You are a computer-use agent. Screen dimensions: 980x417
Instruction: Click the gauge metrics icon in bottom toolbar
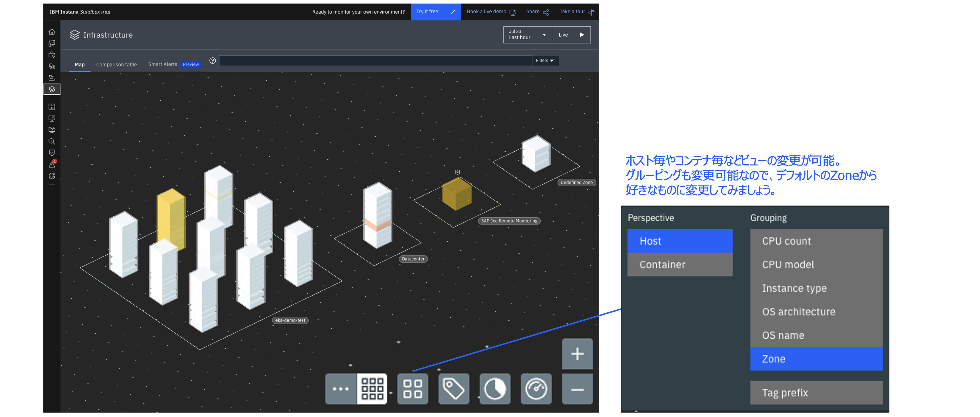point(536,388)
